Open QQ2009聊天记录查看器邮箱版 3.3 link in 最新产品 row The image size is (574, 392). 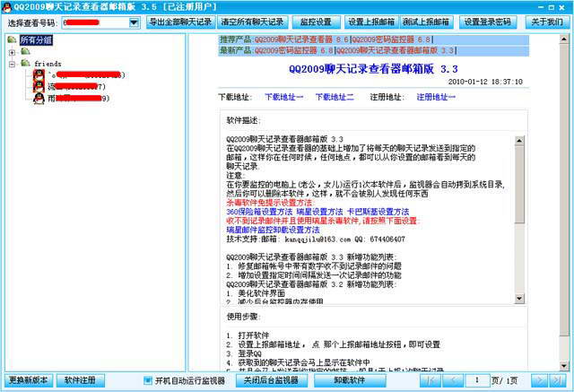point(395,50)
